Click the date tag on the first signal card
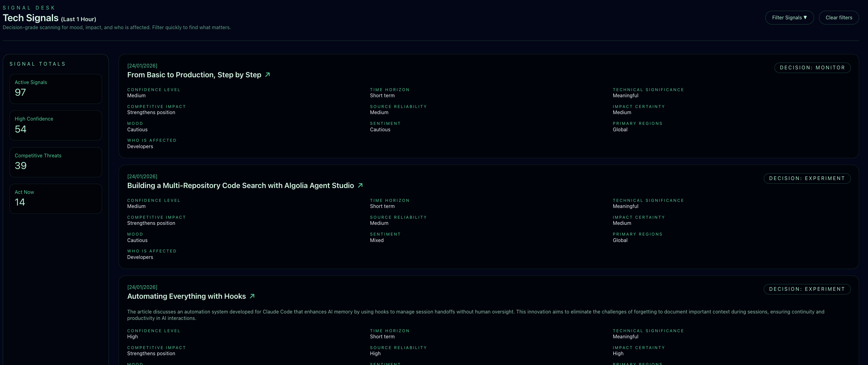Screen dimensions: 868x365 pos(142,66)
